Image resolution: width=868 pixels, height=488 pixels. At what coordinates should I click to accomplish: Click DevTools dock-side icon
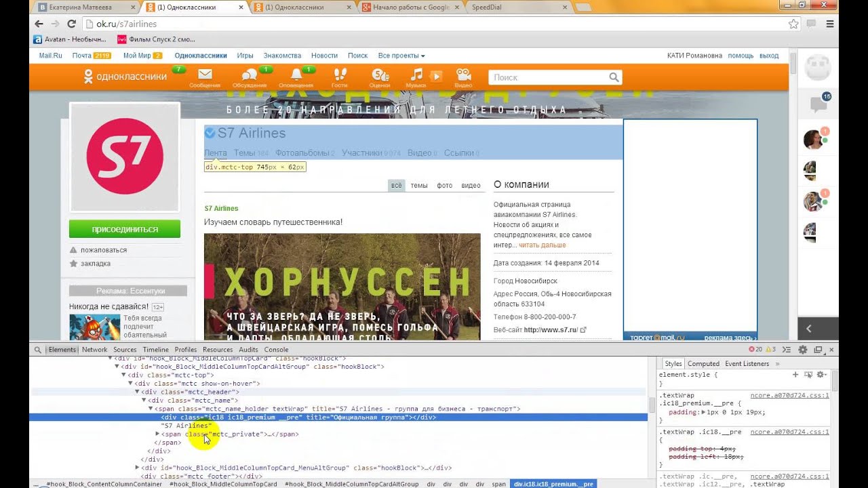[818, 350]
